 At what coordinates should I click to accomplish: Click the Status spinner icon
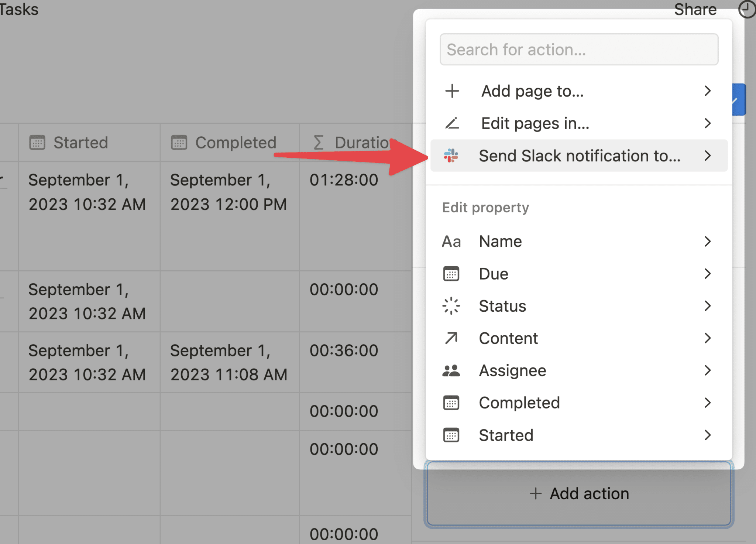click(x=451, y=306)
